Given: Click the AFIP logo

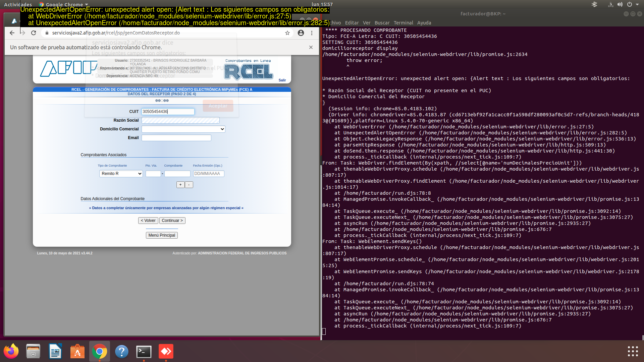Looking at the screenshot, I should [69, 69].
